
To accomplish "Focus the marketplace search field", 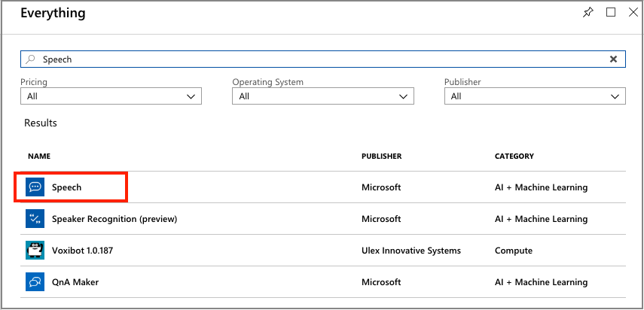I will click(316, 59).
